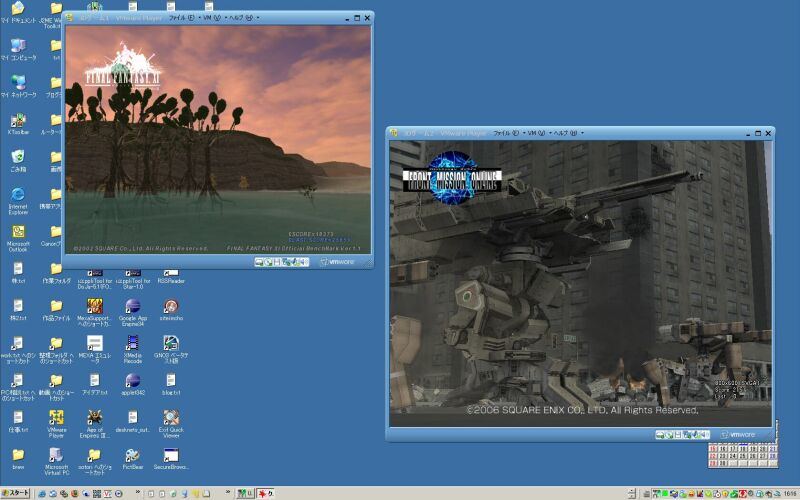Open the blog.txt file icon
The height and width of the screenshot is (500, 800).
coord(171,385)
